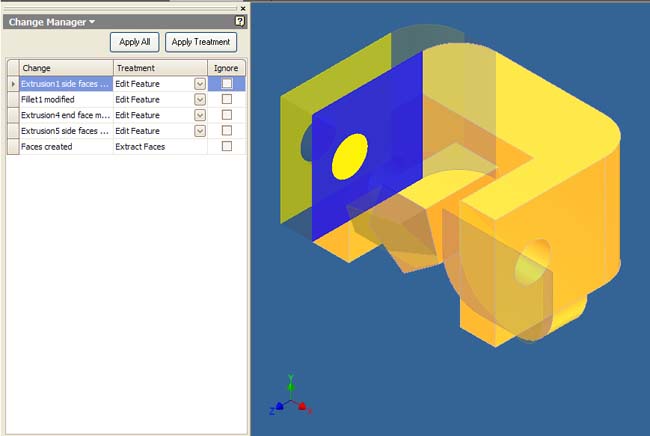Viewport: 650px width, 436px height.
Task: Open the Change Manager title dropdown arrow
Action: pos(92,22)
